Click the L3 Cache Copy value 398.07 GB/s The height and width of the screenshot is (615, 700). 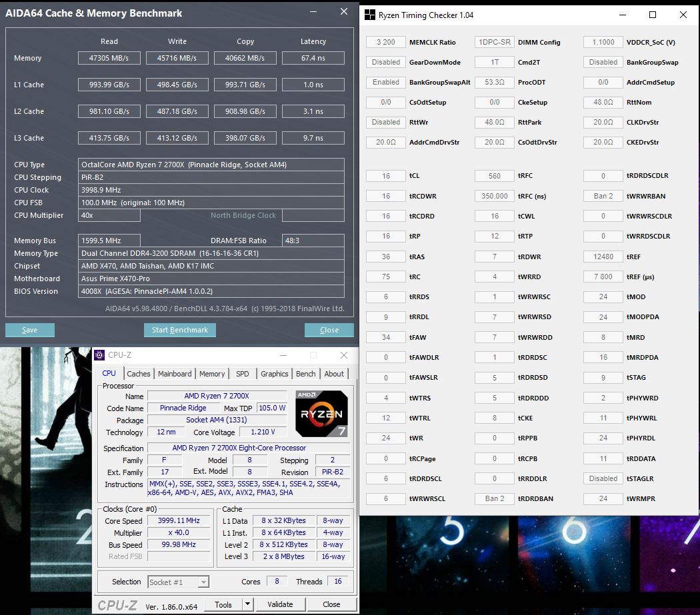pyautogui.click(x=245, y=138)
